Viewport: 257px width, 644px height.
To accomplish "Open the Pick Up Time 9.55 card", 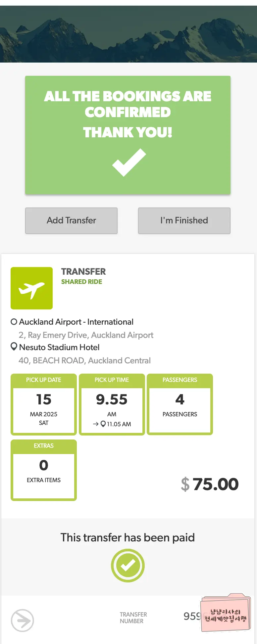I will coord(112,404).
